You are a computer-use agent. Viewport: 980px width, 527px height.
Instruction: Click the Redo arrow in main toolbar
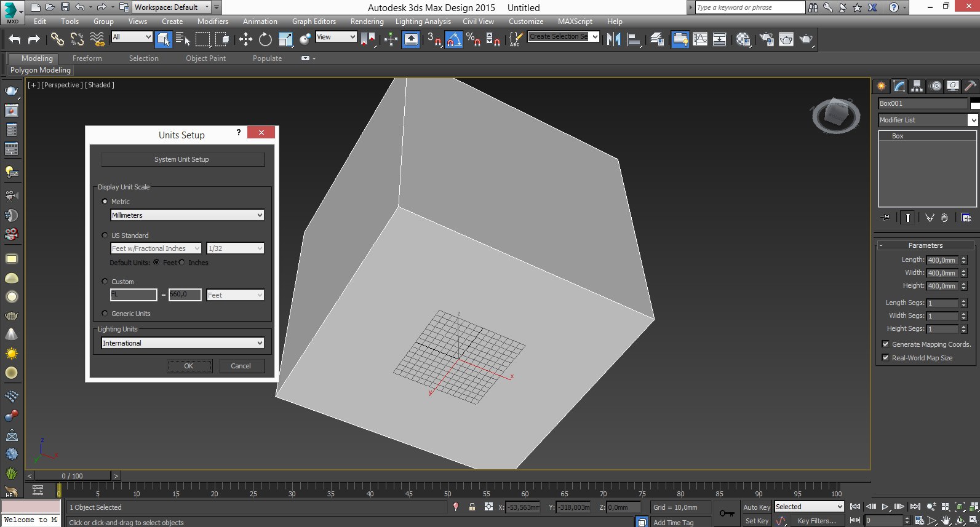(x=34, y=39)
